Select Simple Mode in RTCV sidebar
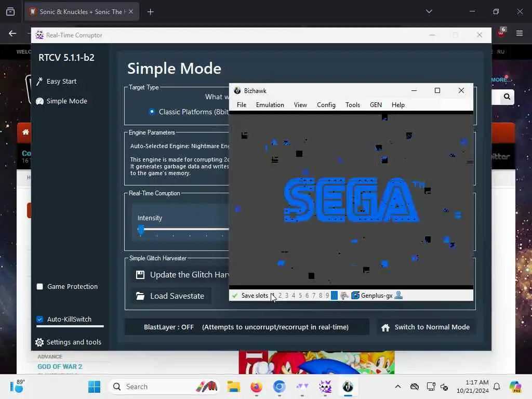Image resolution: width=532 pixels, height=399 pixels. (61, 101)
